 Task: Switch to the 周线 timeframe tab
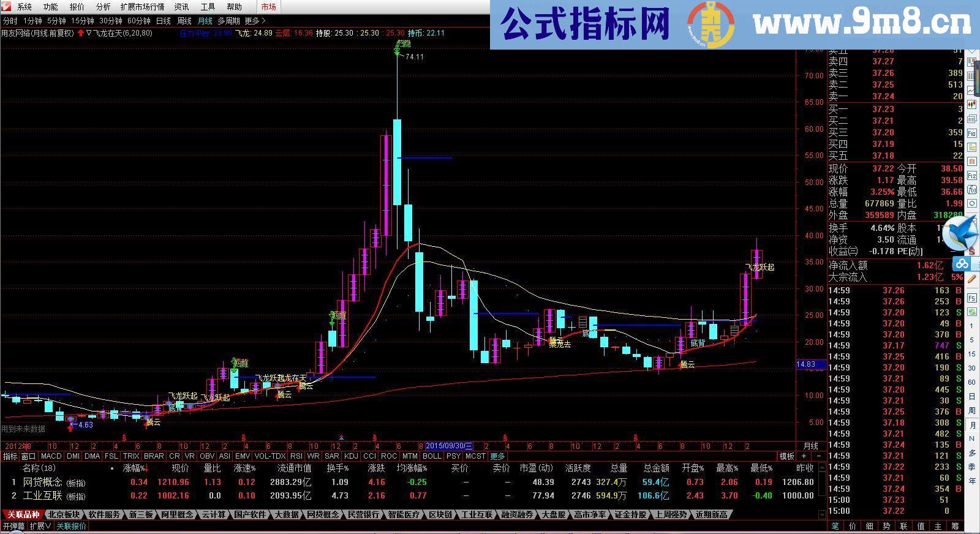point(184,21)
